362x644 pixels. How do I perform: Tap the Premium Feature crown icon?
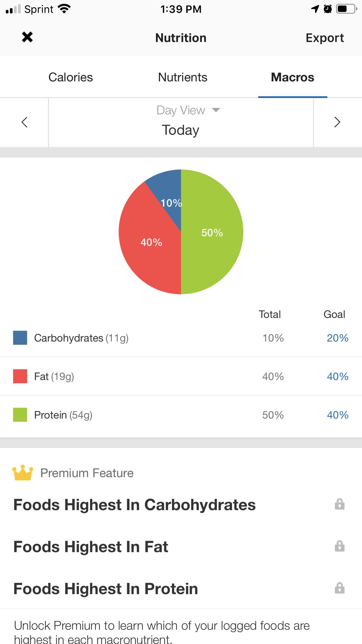[22, 473]
